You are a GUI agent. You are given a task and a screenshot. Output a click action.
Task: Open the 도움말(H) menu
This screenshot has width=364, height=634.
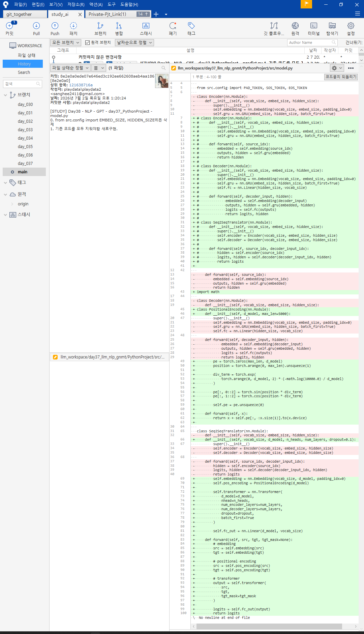click(x=129, y=4)
